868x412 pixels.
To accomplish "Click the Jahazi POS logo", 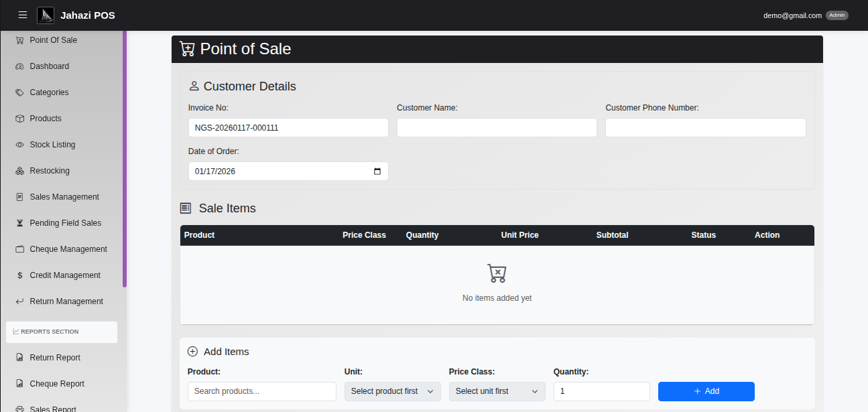I will point(46,15).
